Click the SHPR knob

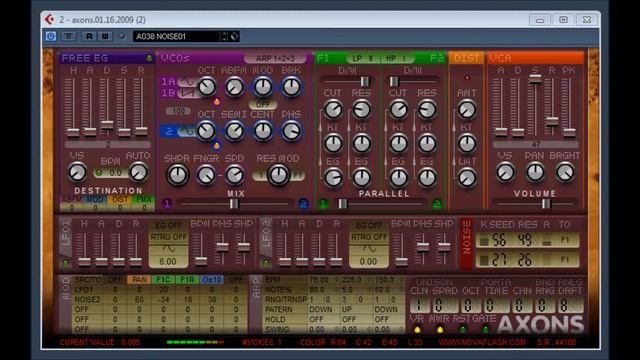point(178,175)
